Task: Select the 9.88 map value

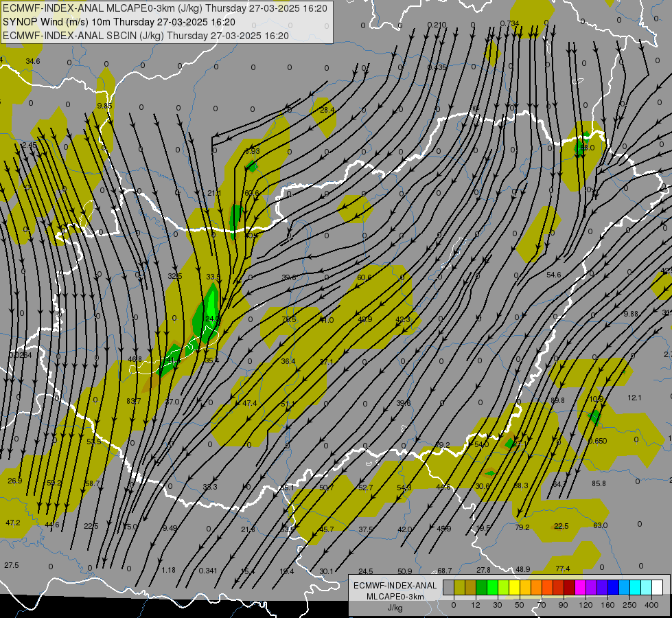Action: tap(631, 314)
